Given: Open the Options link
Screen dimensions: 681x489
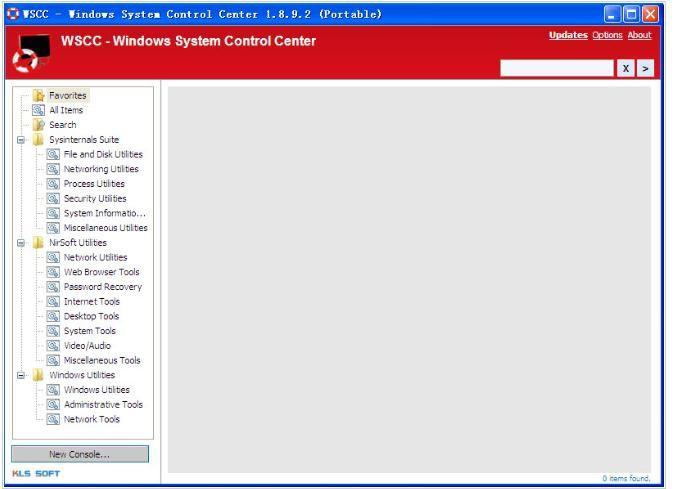Looking at the screenshot, I should pos(607,35).
